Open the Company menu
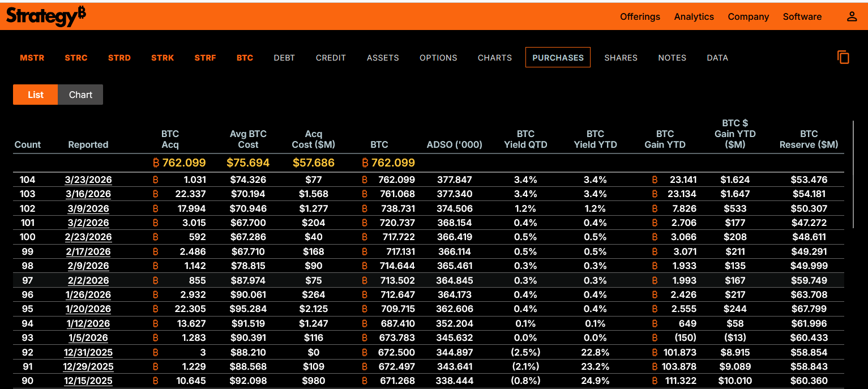The width and height of the screenshot is (868, 389). click(748, 16)
